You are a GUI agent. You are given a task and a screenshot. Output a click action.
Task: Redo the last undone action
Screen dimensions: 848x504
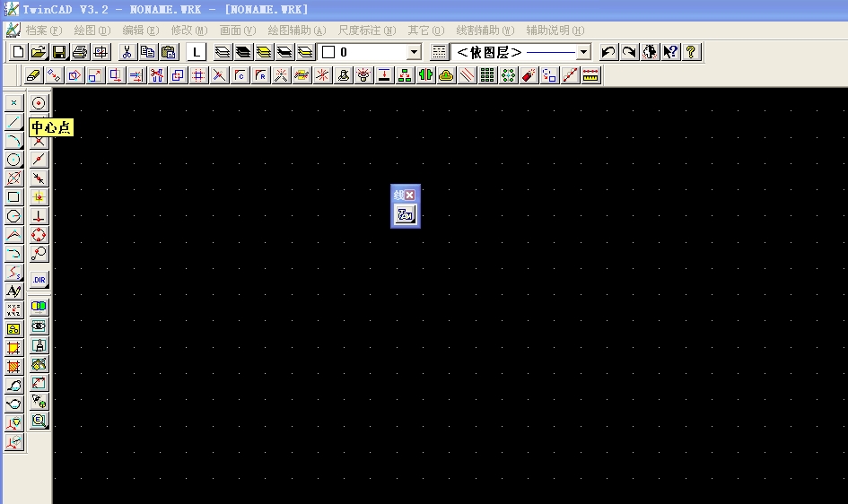pyautogui.click(x=629, y=52)
